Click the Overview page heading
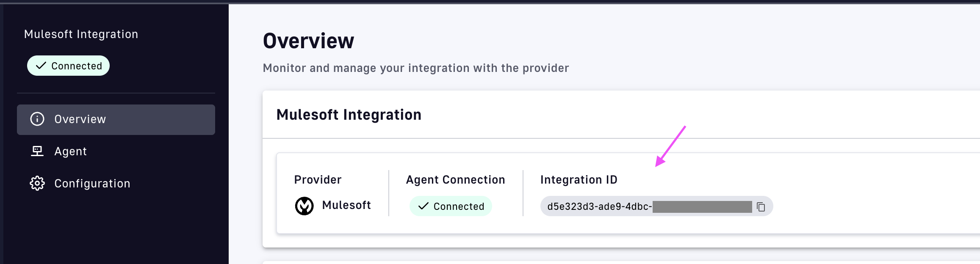Viewport: 980px width, 264px height. 308,41
